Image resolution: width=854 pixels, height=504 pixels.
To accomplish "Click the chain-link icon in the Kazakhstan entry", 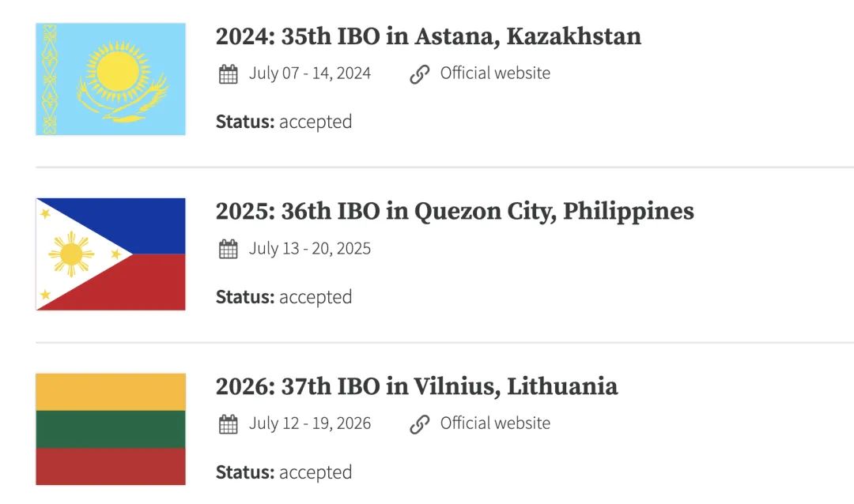I will 419,74.
